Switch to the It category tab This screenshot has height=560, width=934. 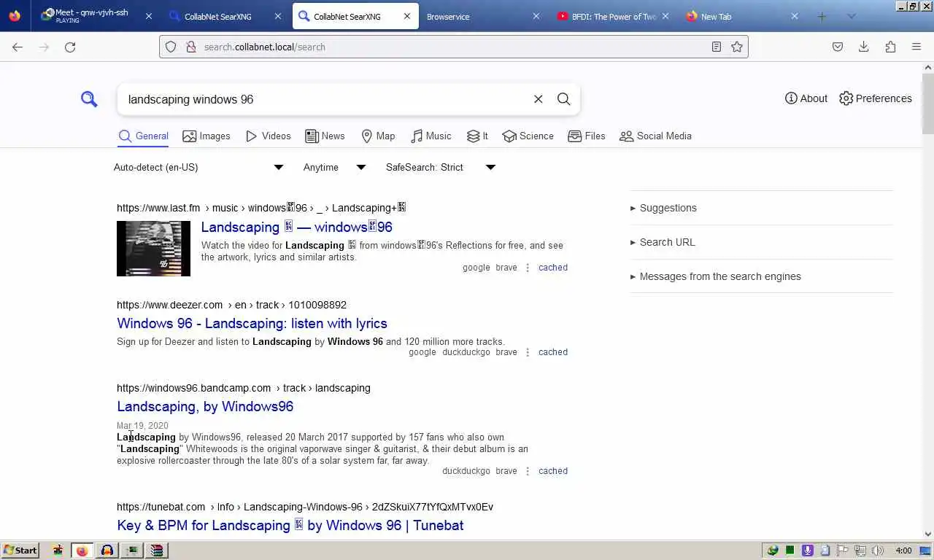pos(477,136)
